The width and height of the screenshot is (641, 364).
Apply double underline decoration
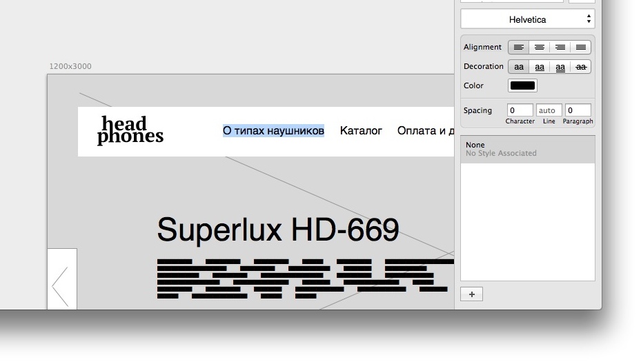(x=560, y=67)
